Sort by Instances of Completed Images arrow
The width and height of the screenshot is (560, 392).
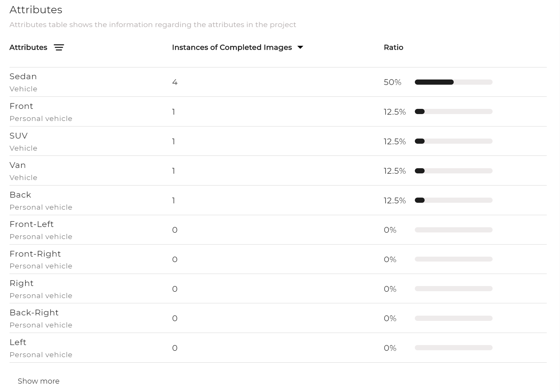coord(300,48)
